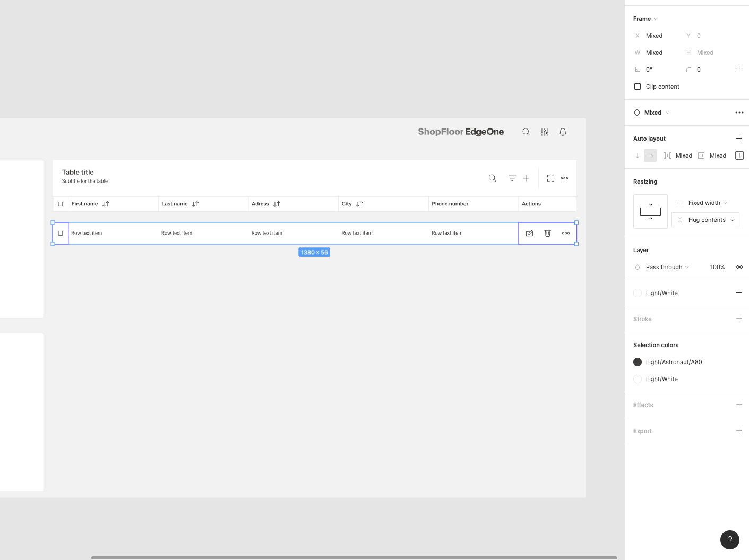749x560 pixels.
Task: Click the edit icon in row actions
Action: (529, 233)
